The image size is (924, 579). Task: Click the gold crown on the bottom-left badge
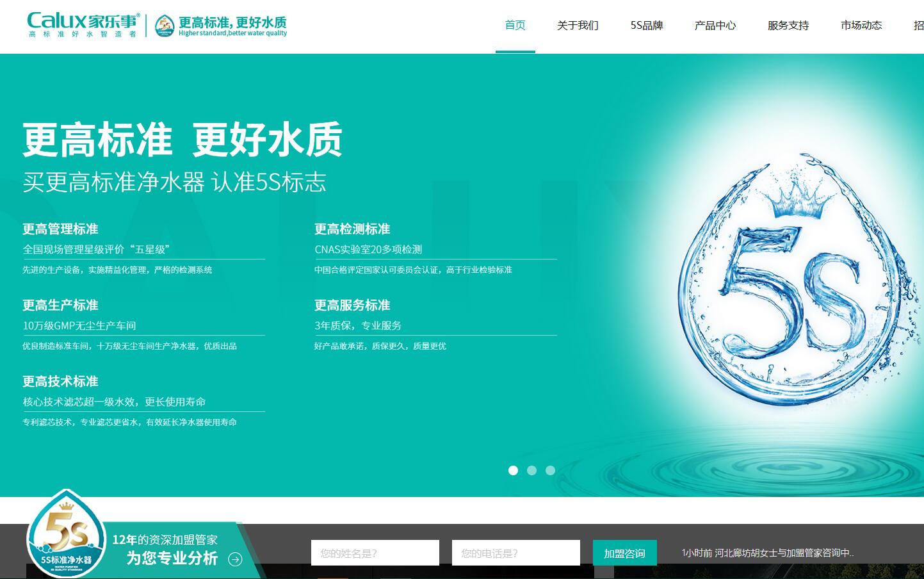point(65,509)
